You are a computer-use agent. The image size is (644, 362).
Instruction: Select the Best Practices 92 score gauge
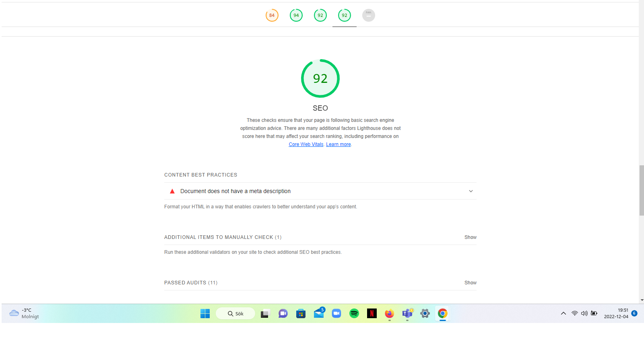[320, 15]
